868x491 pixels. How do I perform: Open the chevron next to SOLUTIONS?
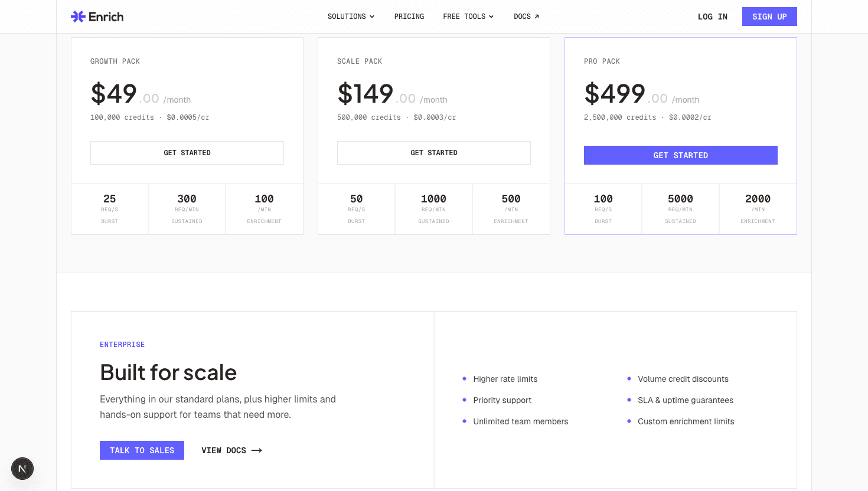[371, 17]
